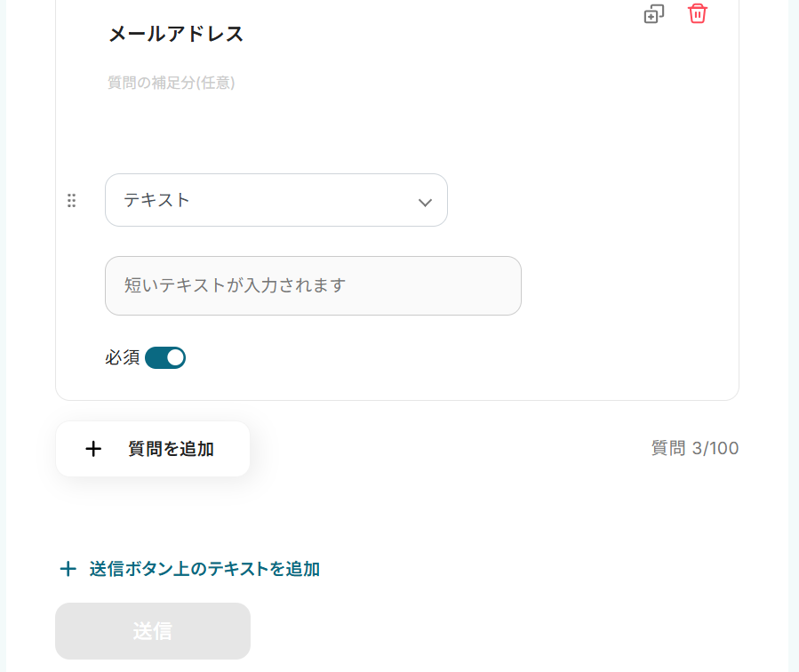
Task: Disable the 必須 required toggle
Action: point(165,357)
